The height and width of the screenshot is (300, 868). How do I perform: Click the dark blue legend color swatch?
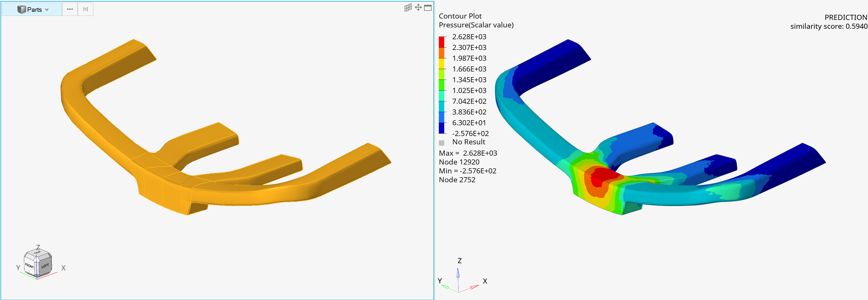click(x=442, y=128)
